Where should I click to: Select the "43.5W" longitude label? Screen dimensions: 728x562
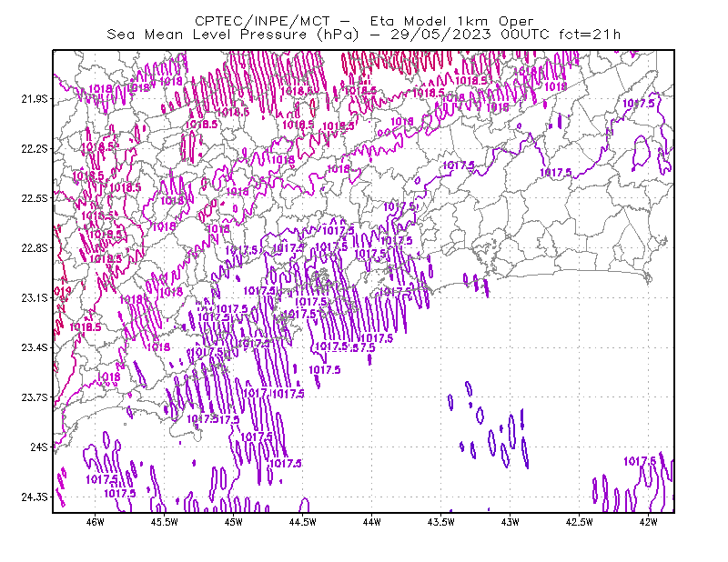pos(440,522)
